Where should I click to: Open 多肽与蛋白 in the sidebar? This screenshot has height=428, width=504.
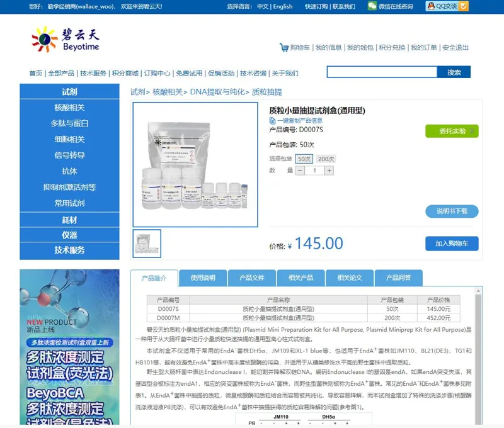[69, 123]
